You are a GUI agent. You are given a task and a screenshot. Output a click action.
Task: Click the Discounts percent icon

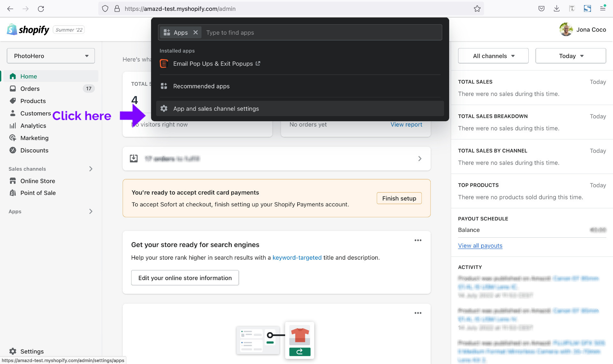pyautogui.click(x=13, y=150)
